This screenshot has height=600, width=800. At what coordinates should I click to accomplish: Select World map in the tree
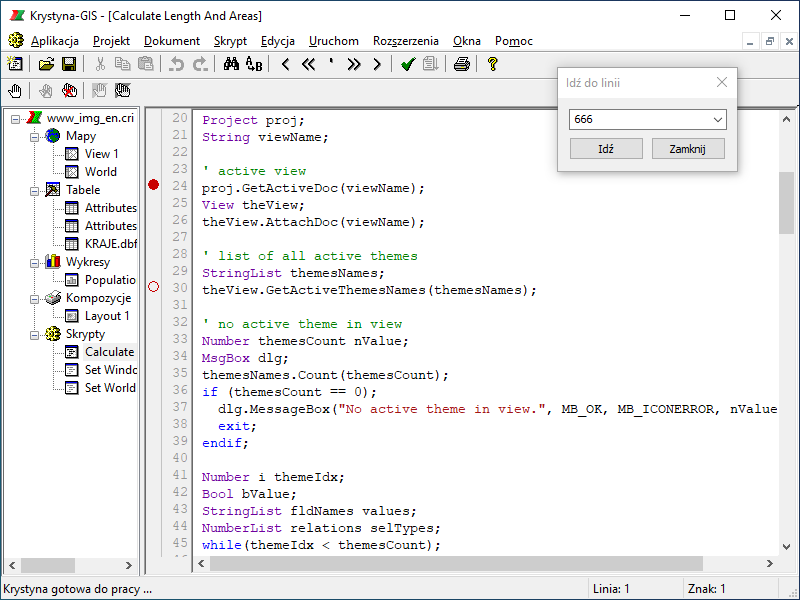click(x=101, y=172)
